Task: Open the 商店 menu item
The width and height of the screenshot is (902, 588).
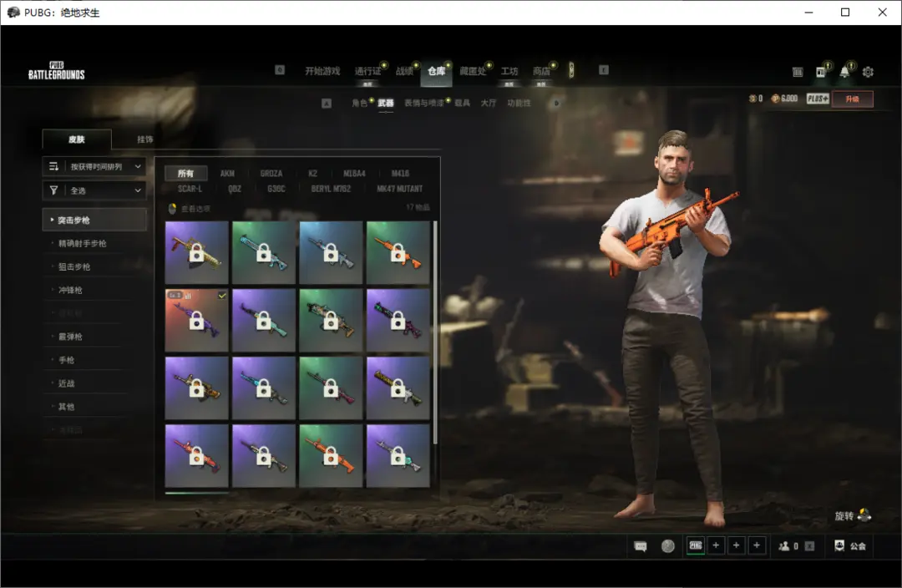Action: pos(541,72)
